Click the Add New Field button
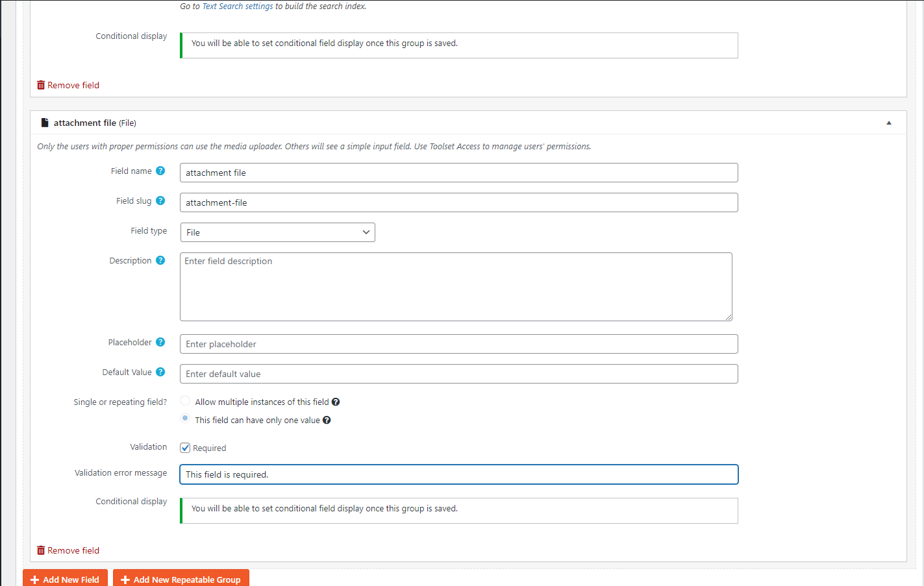This screenshot has height=586, width=924. click(65, 579)
